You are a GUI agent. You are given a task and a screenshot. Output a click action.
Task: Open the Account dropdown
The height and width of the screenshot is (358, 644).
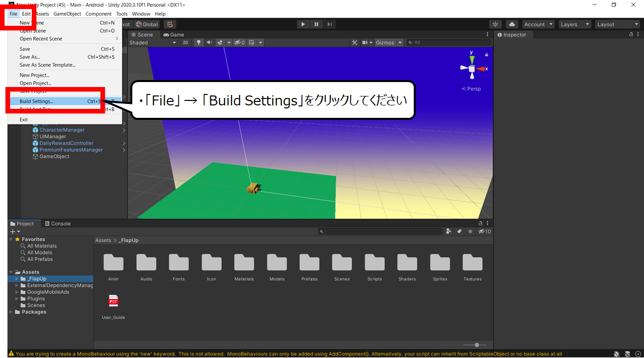[x=539, y=24]
